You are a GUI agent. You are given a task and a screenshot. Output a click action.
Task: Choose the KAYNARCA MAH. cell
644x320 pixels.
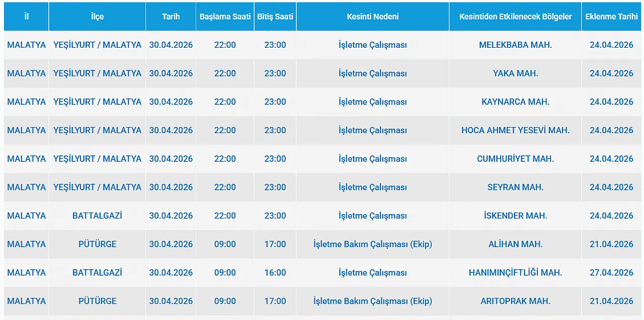[x=515, y=102]
